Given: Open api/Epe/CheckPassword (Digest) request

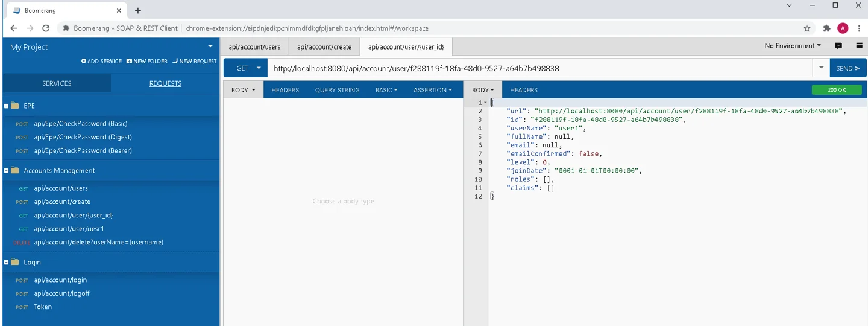Looking at the screenshot, I should click(x=83, y=137).
